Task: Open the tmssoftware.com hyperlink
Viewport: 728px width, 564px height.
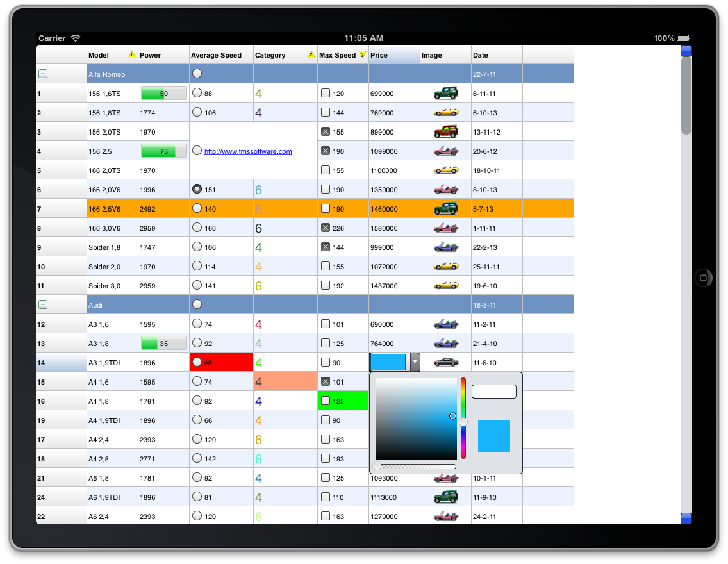Action: (x=248, y=152)
